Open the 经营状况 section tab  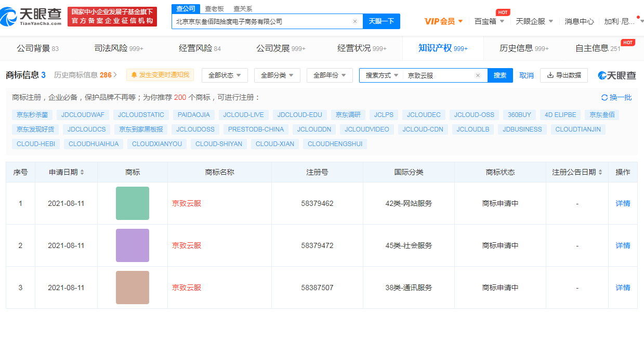pyautogui.click(x=362, y=48)
